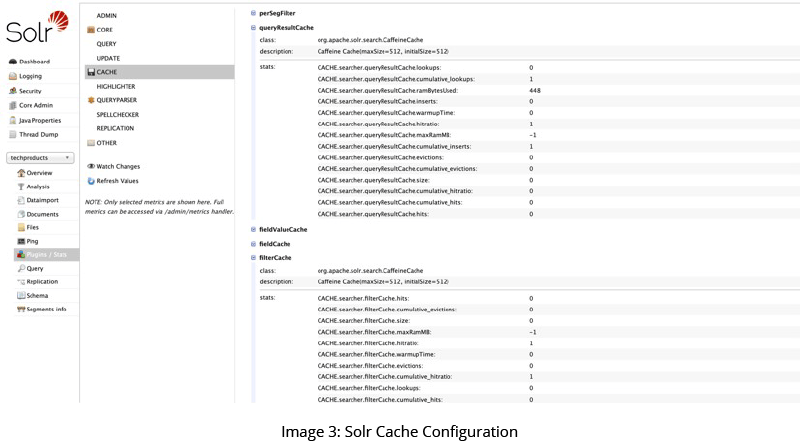Select the HIGHLIGHTER plugin category
The image size is (800, 441).
116,86
